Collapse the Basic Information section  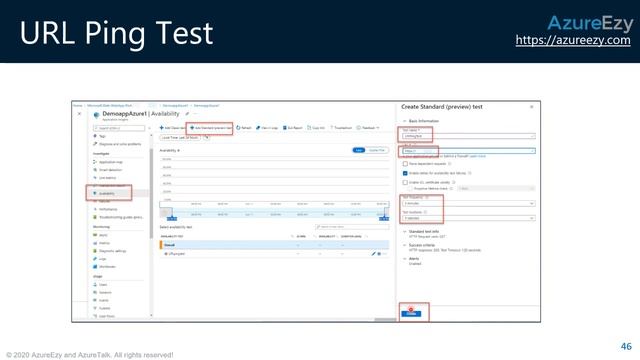tap(420, 121)
